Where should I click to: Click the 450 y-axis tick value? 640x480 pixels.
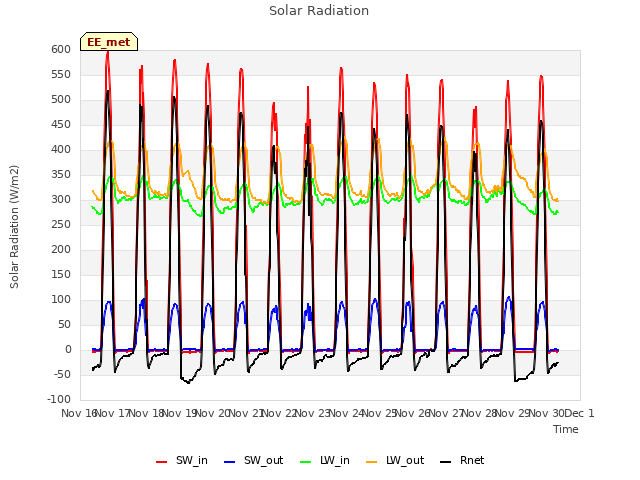[x=61, y=124]
